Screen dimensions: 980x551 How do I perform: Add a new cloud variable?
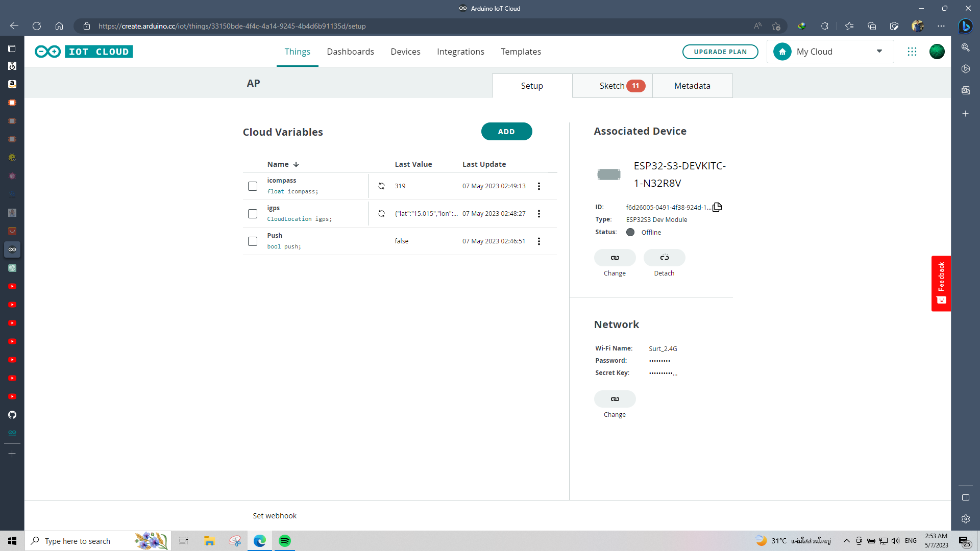point(506,131)
